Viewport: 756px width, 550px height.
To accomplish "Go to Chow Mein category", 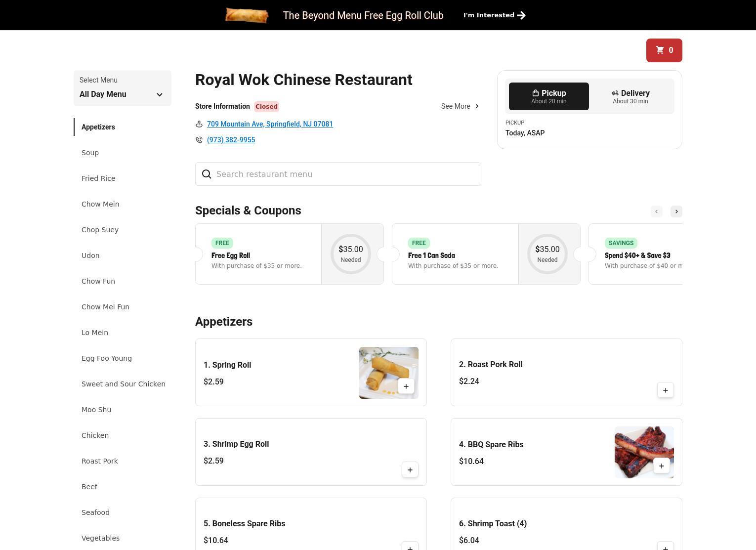I will pyautogui.click(x=100, y=204).
